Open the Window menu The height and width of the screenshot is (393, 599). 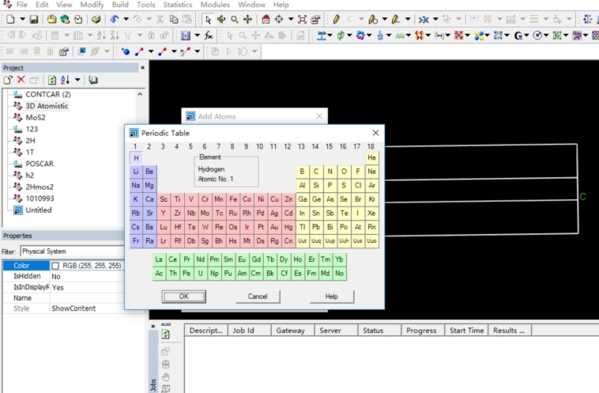click(x=251, y=5)
